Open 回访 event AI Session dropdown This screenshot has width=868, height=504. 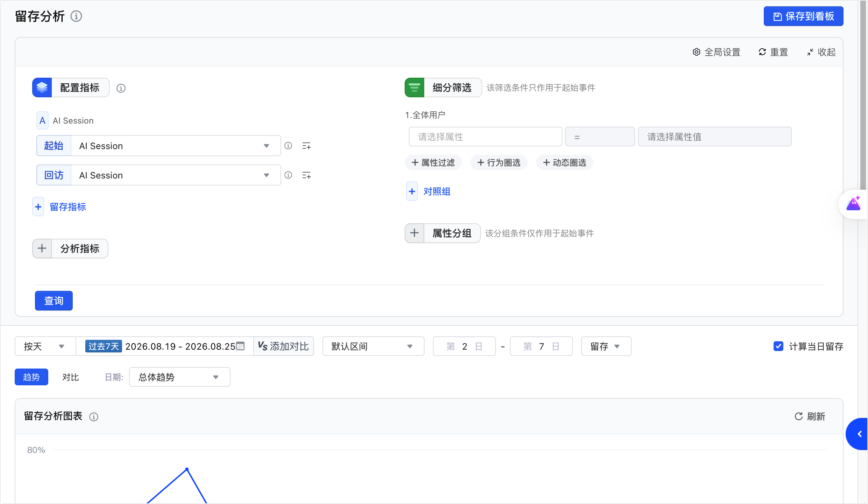coord(176,175)
